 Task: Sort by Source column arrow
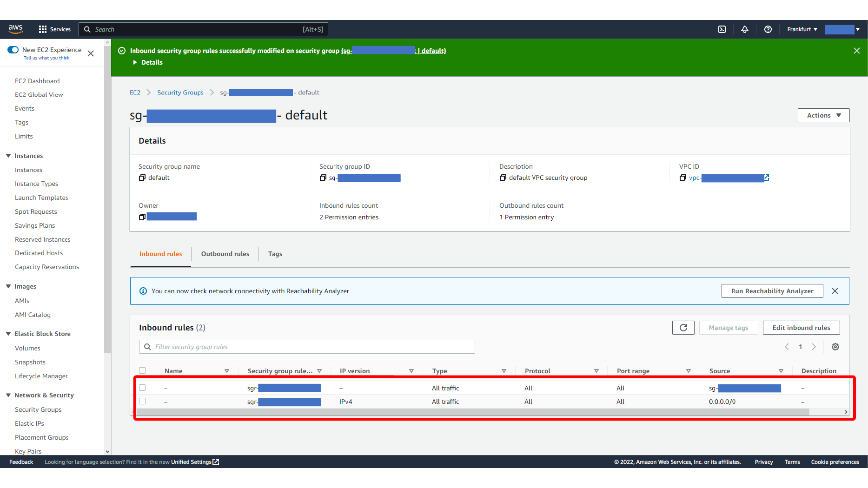point(781,371)
